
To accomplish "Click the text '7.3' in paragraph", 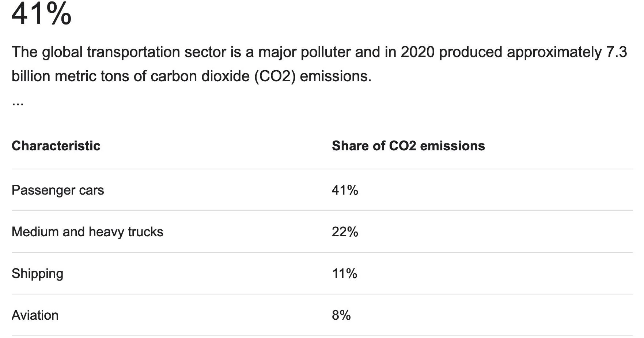I will click(617, 52).
